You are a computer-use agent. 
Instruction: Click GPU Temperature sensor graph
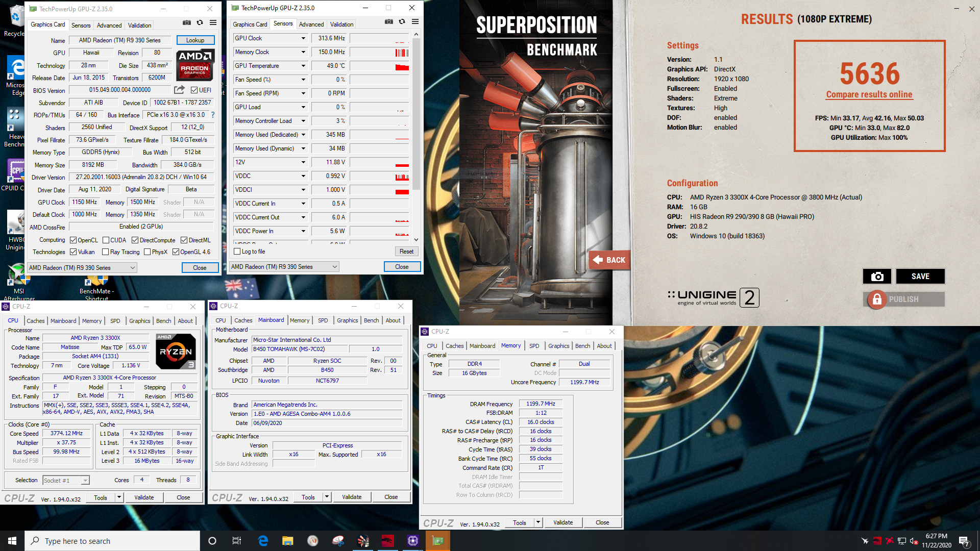[x=379, y=66]
